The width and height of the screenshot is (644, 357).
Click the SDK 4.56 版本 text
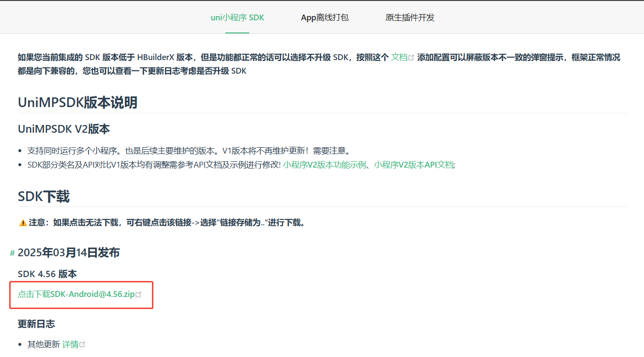point(47,274)
